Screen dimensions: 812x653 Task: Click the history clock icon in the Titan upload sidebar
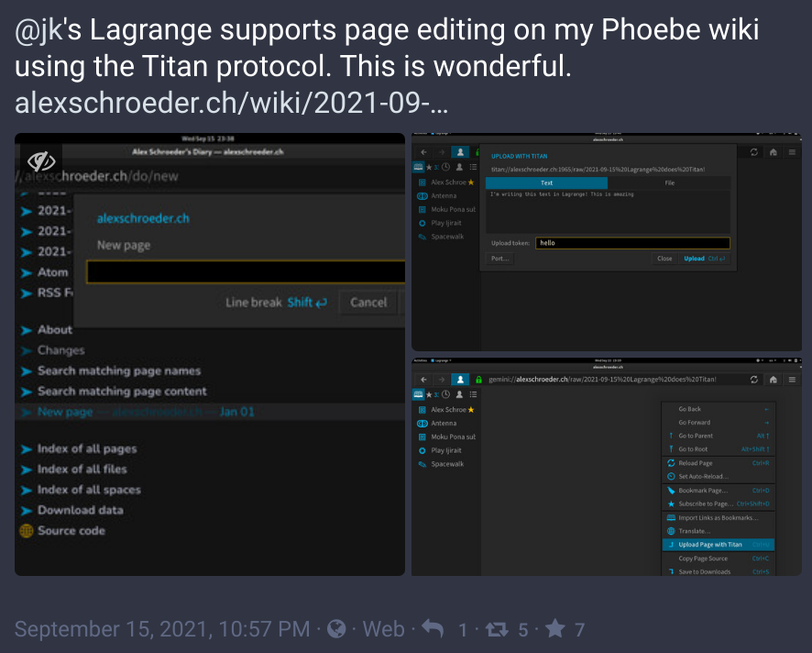[445, 167]
